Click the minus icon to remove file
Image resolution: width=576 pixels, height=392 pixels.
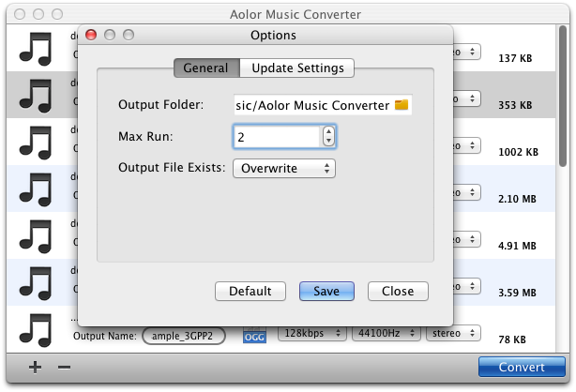click(64, 367)
